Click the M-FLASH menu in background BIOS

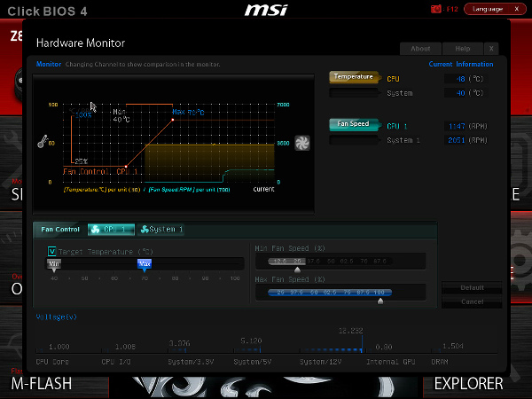(x=42, y=384)
